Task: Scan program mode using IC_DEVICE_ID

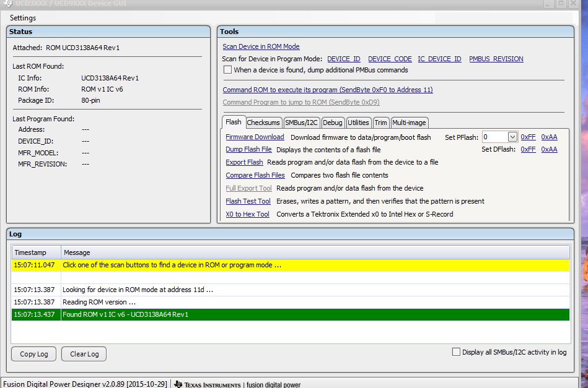Action: pos(439,59)
